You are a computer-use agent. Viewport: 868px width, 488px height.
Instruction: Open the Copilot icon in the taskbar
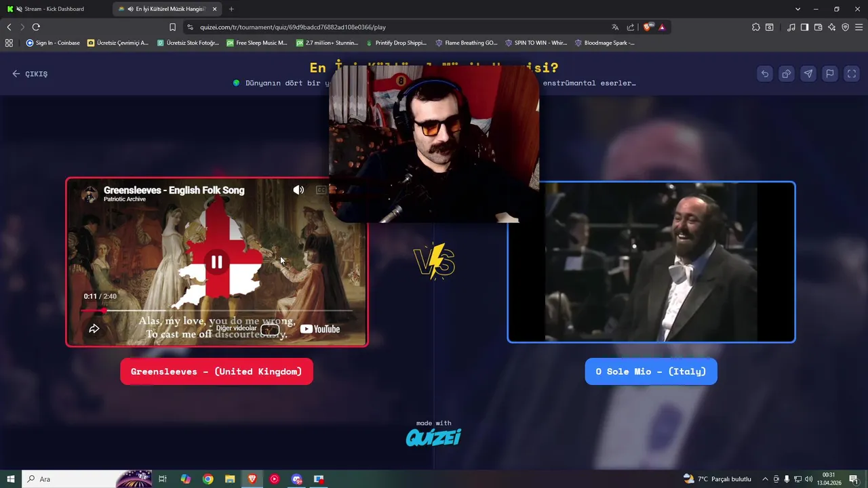click(x=186, y=479)
